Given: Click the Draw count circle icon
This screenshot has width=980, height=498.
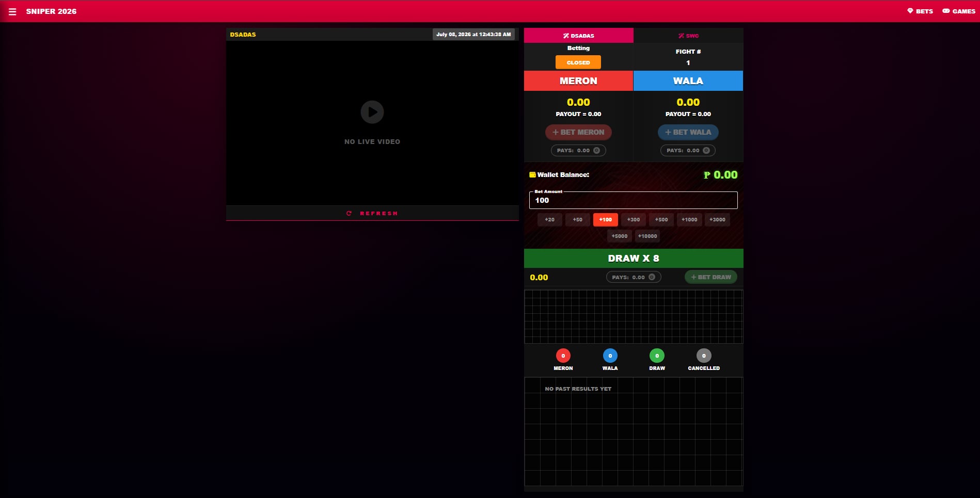Looking at the screenshot, I should pos(657,356).
